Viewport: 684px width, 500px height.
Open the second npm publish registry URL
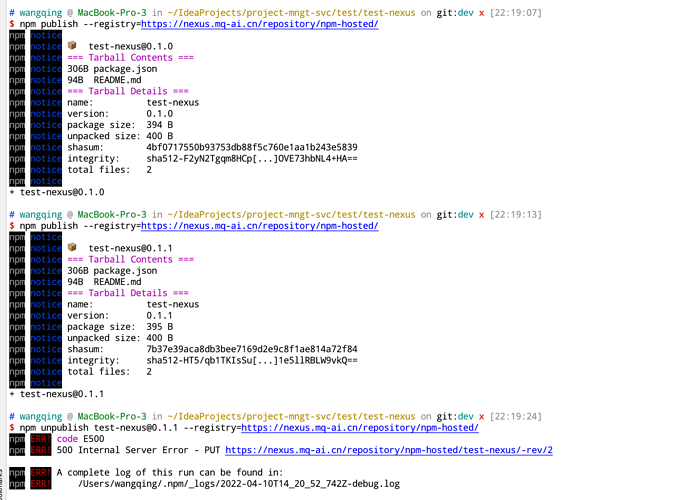coord(260,226)
